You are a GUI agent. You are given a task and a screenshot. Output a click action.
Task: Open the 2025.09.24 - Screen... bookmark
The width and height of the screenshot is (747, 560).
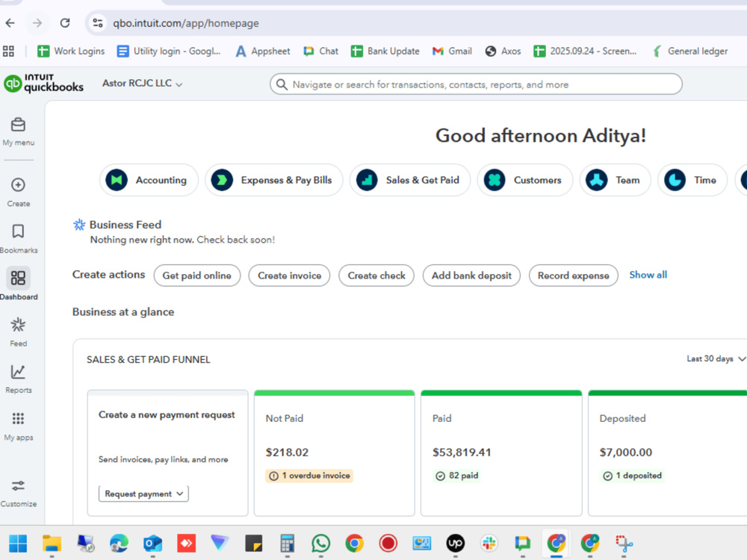pos(585,51)
